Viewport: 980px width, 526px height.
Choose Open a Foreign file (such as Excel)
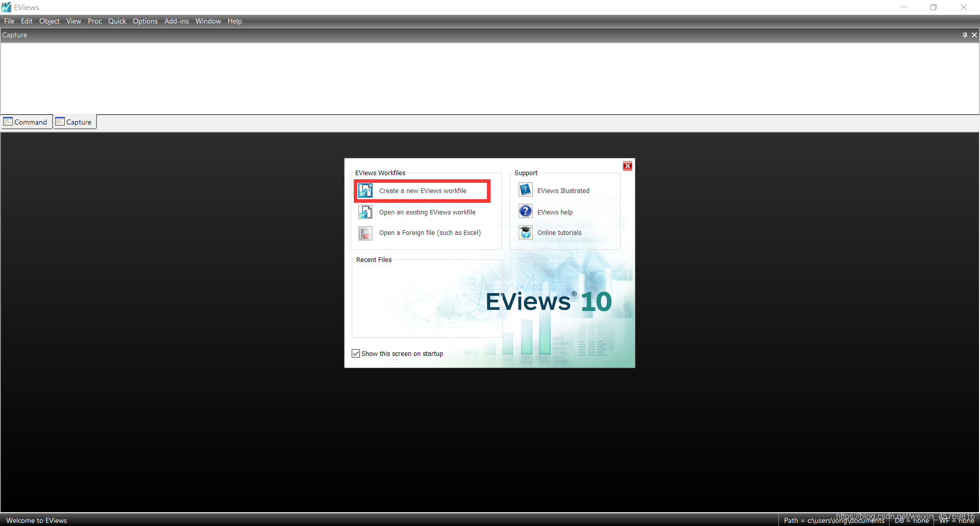click(x=430, y=233)
